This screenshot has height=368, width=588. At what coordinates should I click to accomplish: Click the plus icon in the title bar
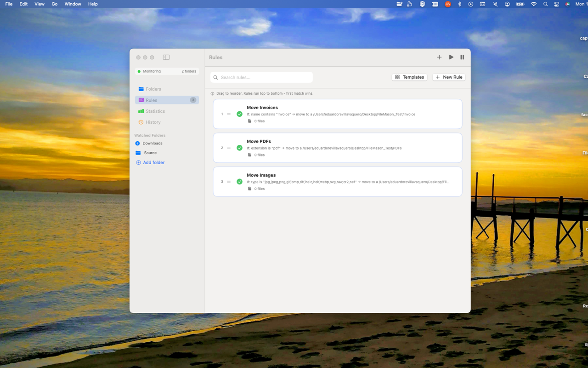(439, 57)
